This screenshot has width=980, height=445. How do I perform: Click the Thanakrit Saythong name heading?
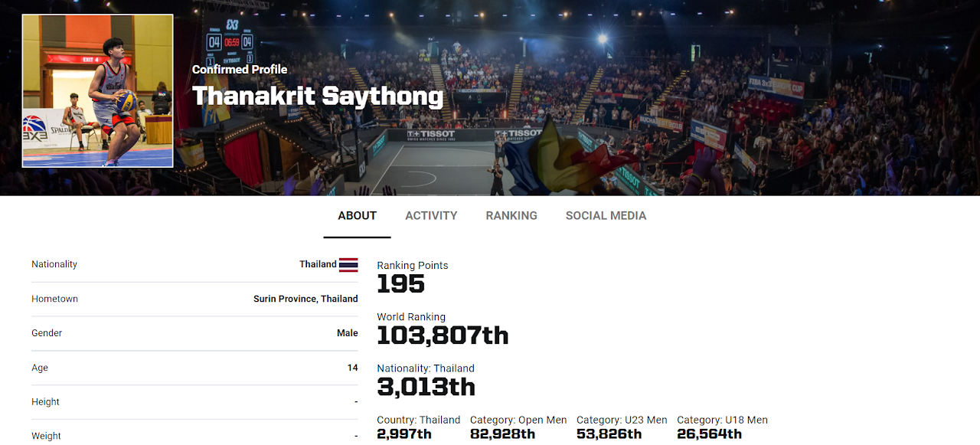[x=317, y=97]
